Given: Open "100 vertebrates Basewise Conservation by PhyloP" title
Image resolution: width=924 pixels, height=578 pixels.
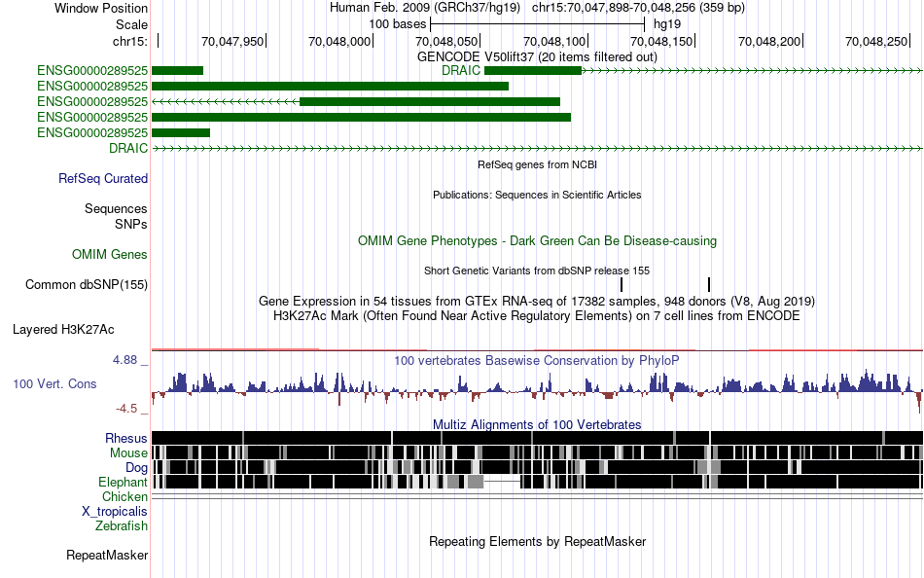Looking at the screenshot, I should tap(537, 360).
